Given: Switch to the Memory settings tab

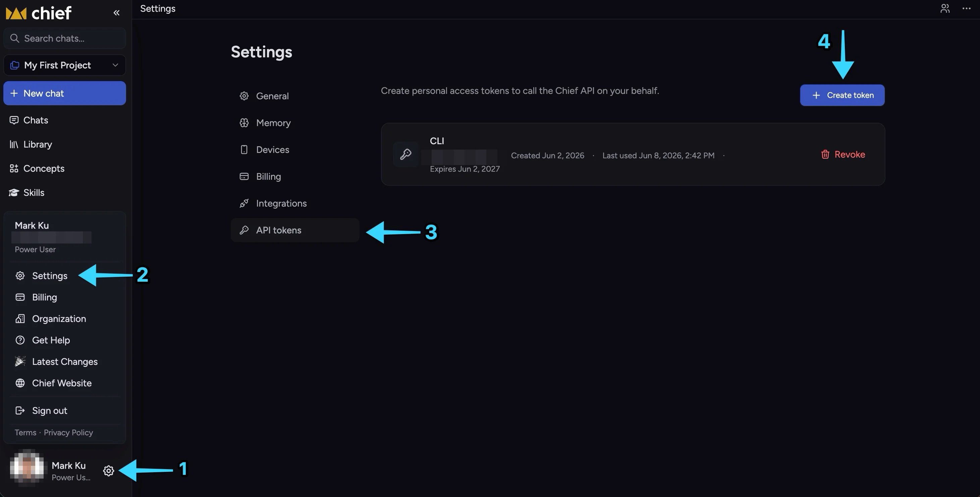Looking at the screenshot, I should coord(295,123).
